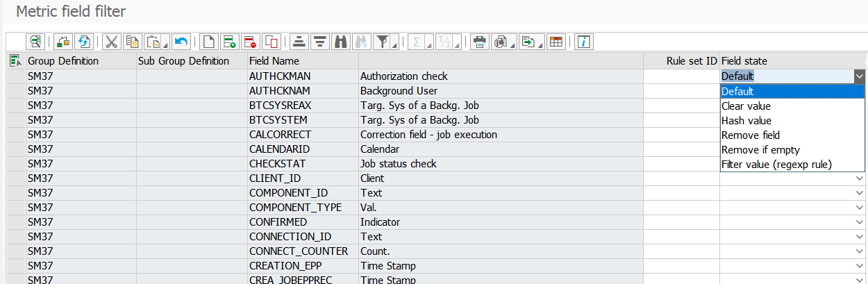Click the Print icon in toolbar

coord(479,42)
